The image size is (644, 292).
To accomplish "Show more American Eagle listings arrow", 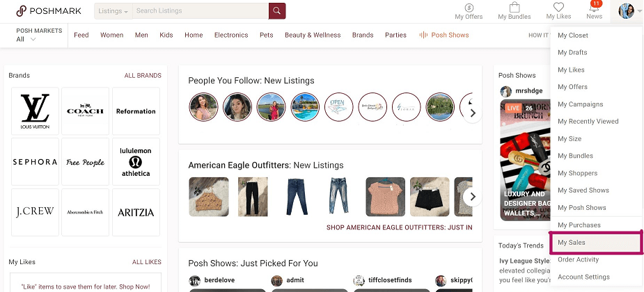I will point(473,197).
